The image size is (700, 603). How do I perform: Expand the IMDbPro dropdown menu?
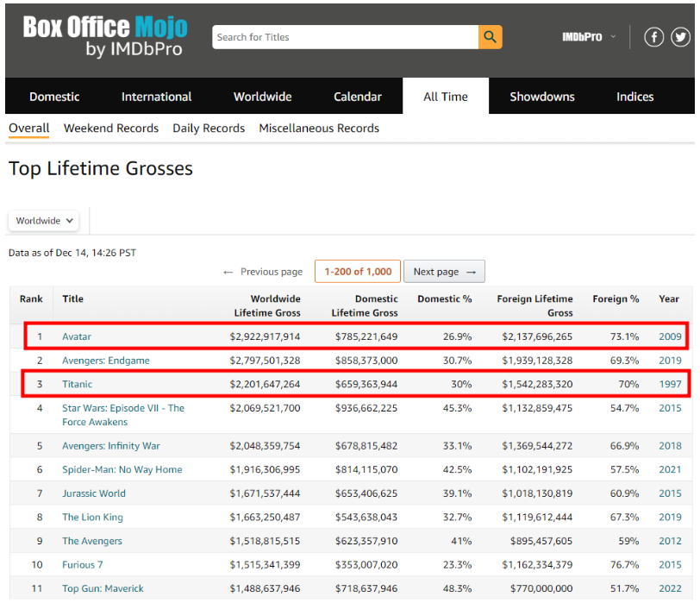(x=589, y=37)
